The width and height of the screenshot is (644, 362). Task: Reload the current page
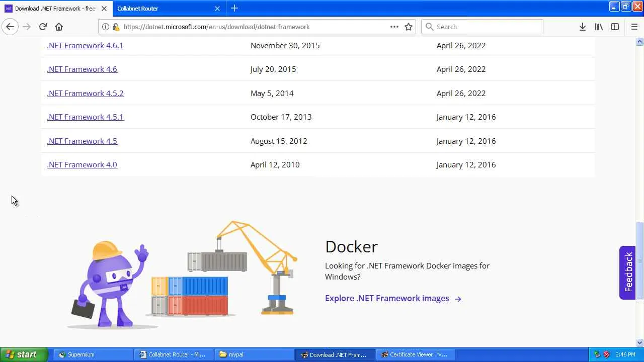pos(43,27)
